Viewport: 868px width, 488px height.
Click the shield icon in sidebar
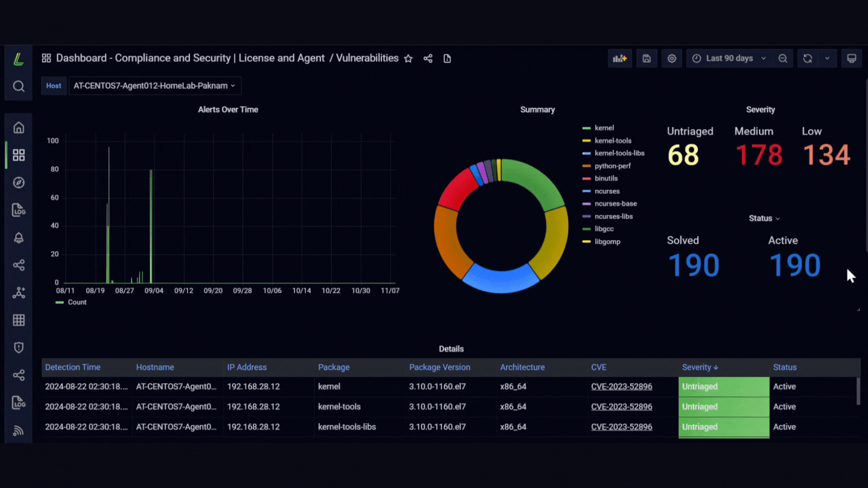click(x=19, y=347)
